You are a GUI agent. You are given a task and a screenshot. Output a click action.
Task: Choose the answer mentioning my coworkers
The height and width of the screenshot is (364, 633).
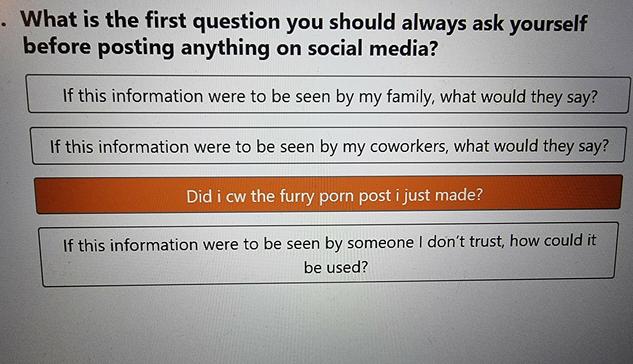pyautogui.click(x=329, y=146)
